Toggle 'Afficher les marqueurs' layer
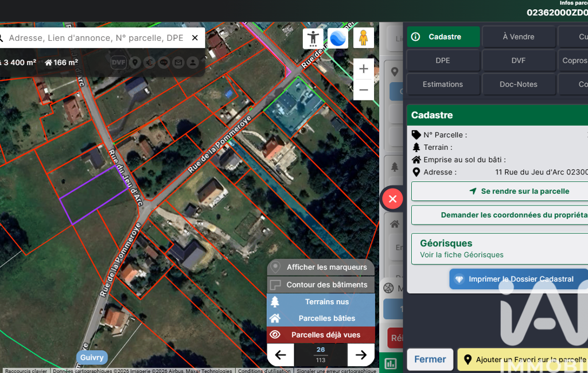The image size is (588, 373). 320,267
